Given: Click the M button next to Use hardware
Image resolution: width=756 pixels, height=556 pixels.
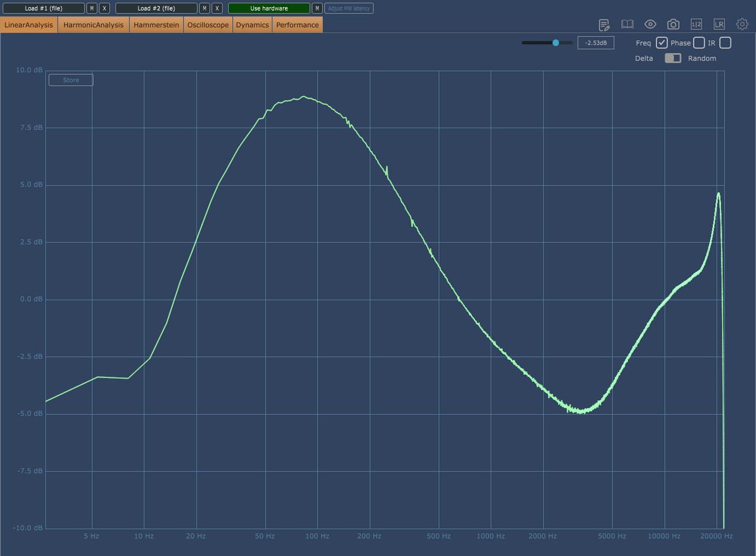Looking at the screenshot, I should pos(317,8).
